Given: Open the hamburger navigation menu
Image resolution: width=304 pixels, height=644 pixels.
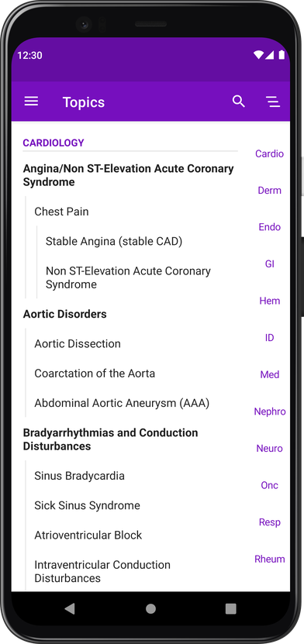Looking at the screenshot, I should point(31,102).
